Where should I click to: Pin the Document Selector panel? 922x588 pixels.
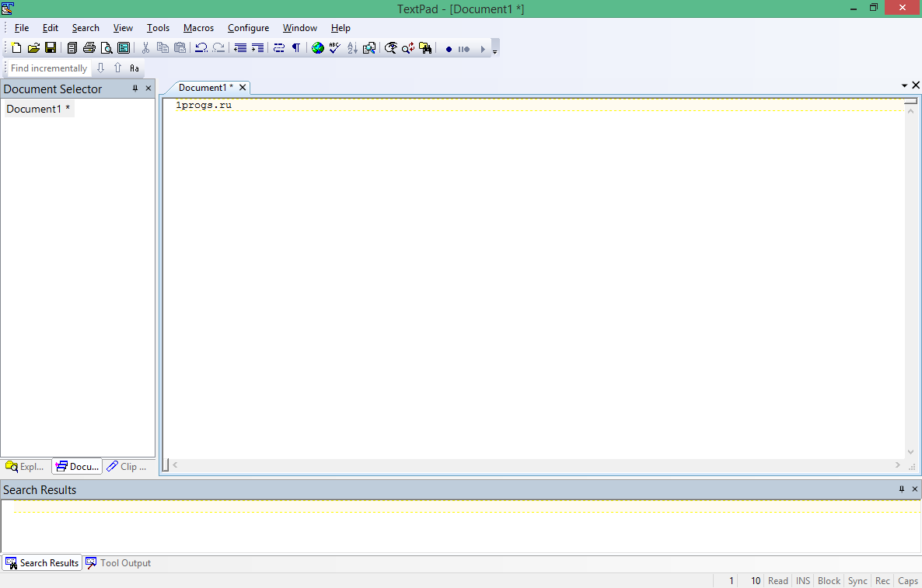pos(134,89)
